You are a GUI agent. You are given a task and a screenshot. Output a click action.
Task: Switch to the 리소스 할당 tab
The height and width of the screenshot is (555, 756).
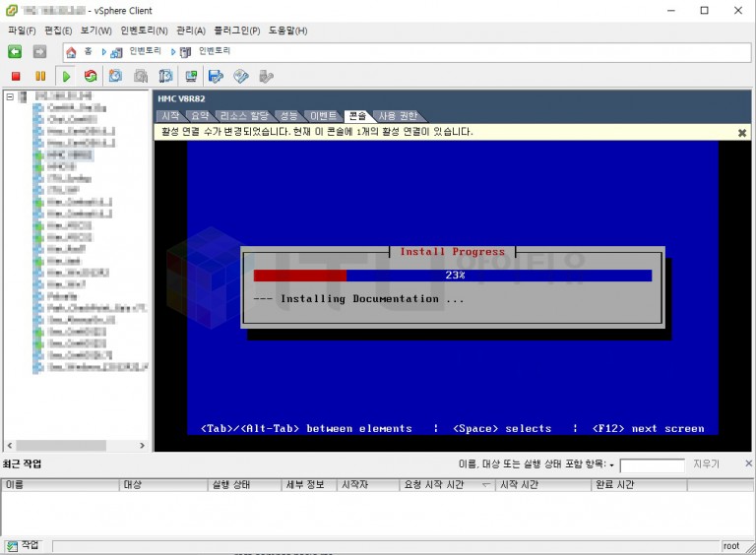243,116
